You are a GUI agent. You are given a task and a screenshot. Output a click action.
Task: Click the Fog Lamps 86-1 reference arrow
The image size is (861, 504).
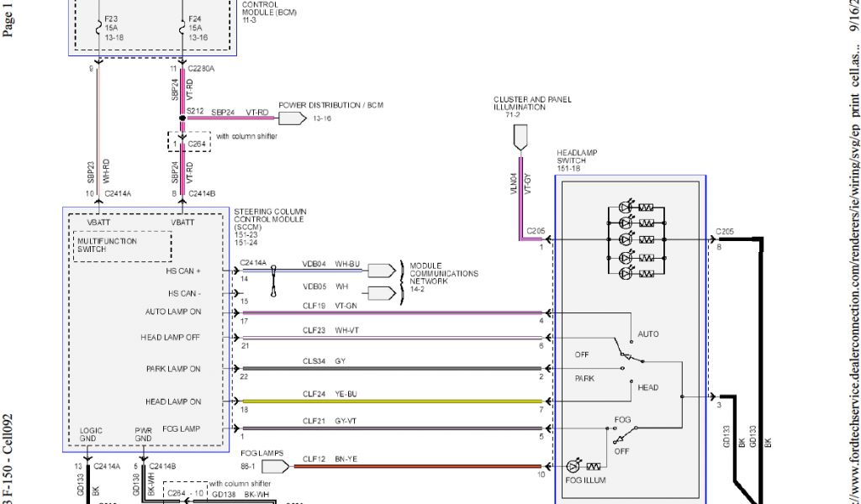pyautogui.click(x=279, y=465)
